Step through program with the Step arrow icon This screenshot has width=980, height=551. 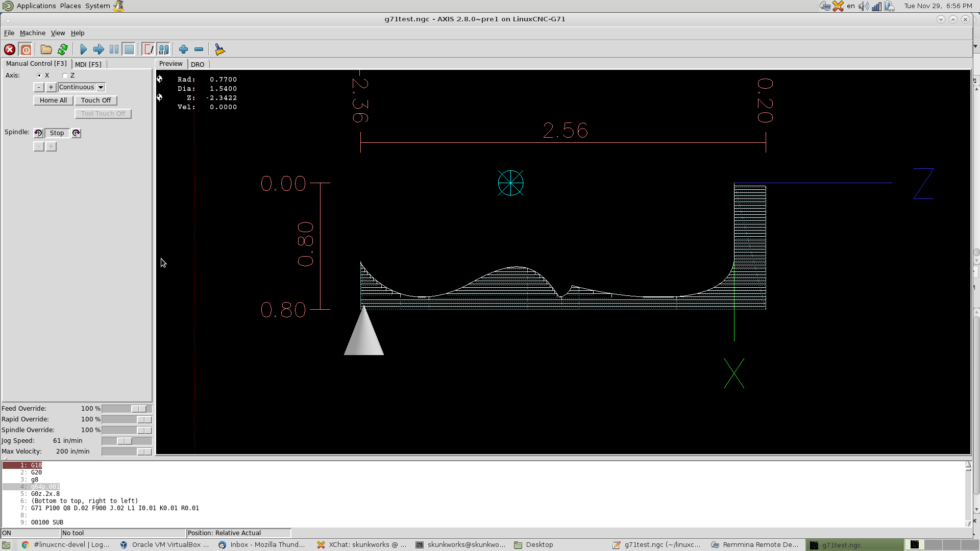tap(99, 49)
